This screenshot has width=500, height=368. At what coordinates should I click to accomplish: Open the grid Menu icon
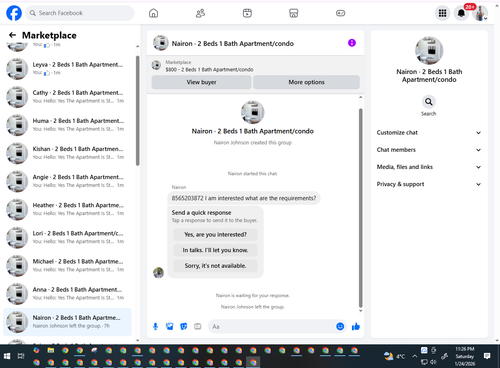pos(442,13)
